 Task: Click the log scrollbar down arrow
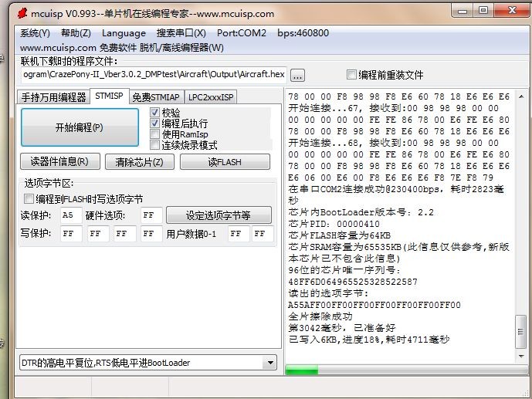click(520, 356)
